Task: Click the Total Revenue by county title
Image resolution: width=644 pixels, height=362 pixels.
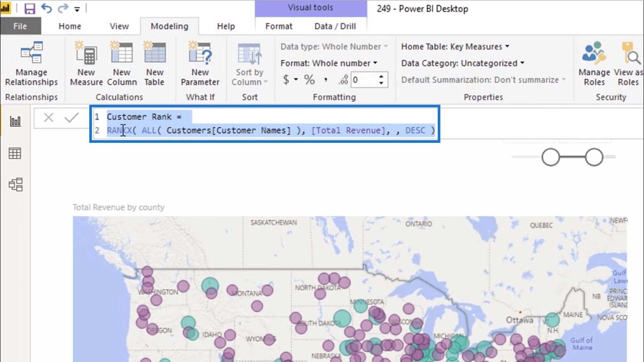Action: (118, 207)
